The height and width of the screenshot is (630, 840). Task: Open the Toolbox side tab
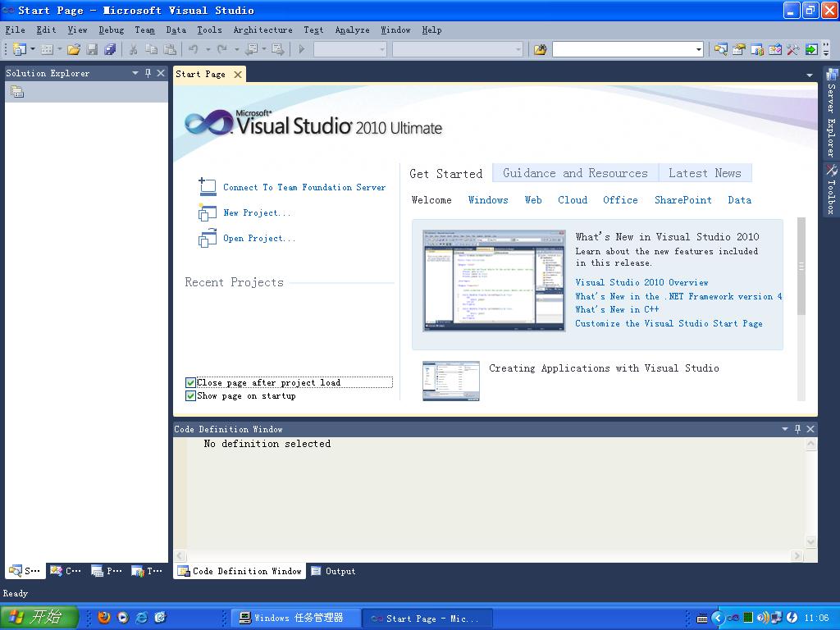point(832,189)
